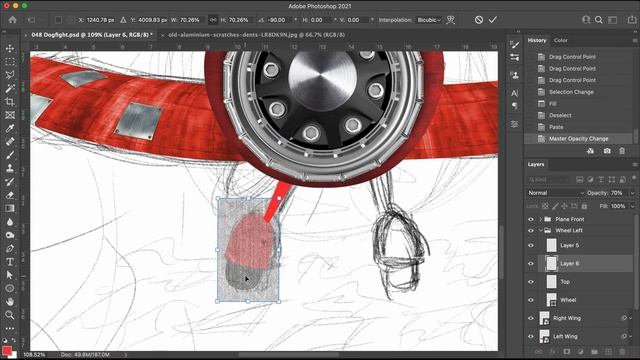Select the Type tool
Viewport: 640px width, 360px height.
(x=10, y=262)
